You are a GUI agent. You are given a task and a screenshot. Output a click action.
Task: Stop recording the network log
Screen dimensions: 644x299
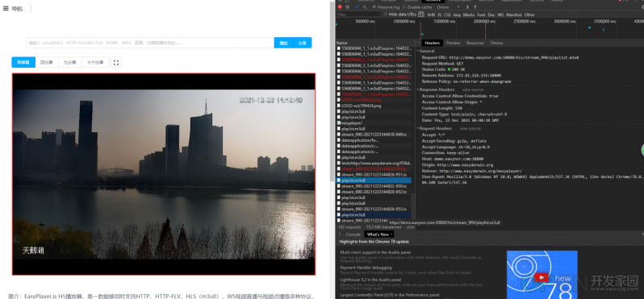click(x=340, y=7)
